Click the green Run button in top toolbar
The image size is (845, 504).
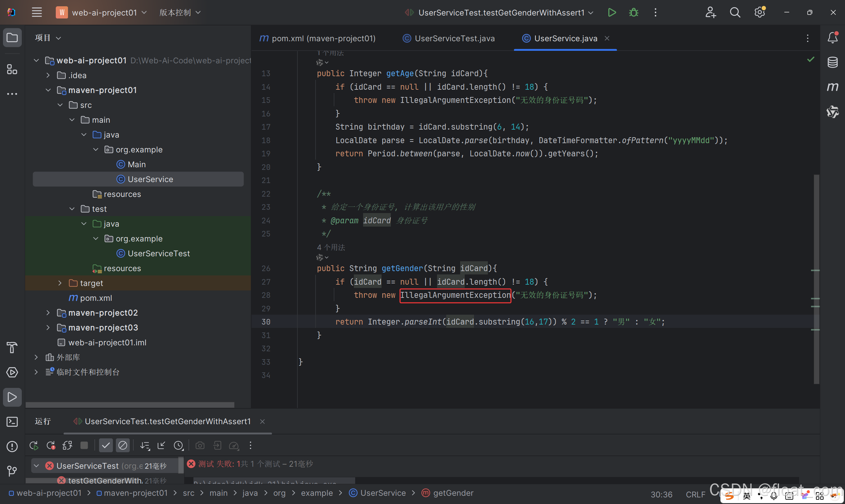612,13
